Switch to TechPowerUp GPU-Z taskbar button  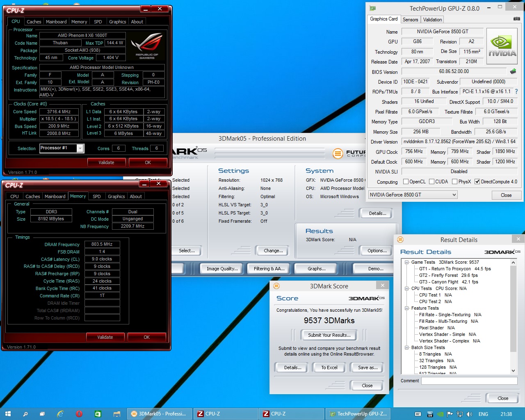pyautogui.click(x=358, y=414)
